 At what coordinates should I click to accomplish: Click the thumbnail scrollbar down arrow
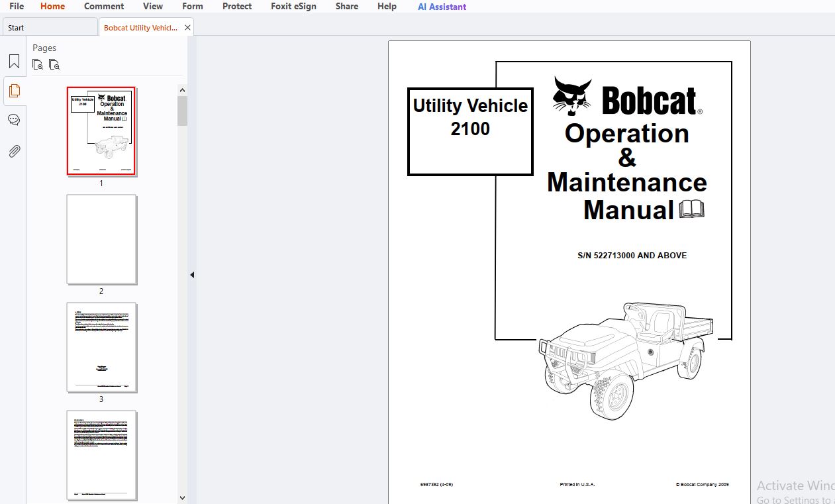pos(182,497)
